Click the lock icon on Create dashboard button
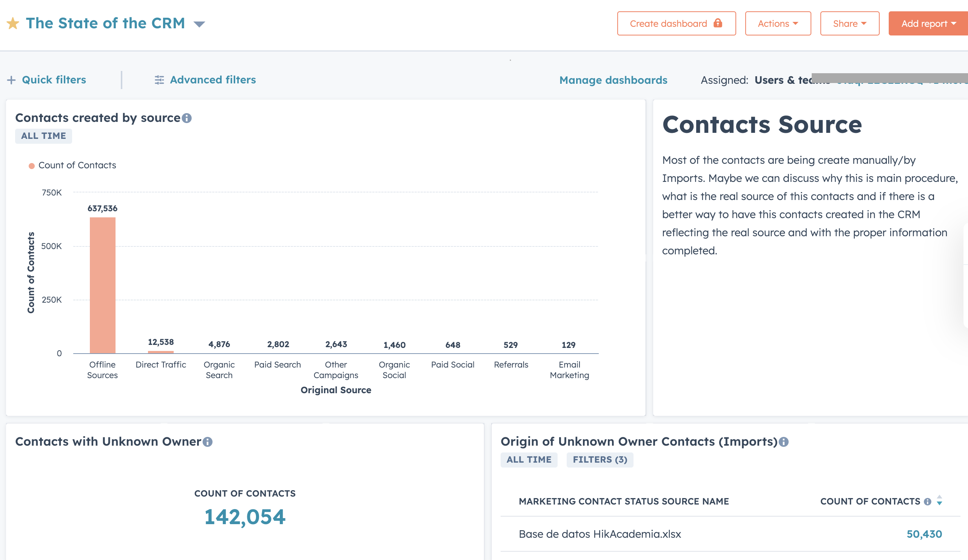 coord(720,23)
